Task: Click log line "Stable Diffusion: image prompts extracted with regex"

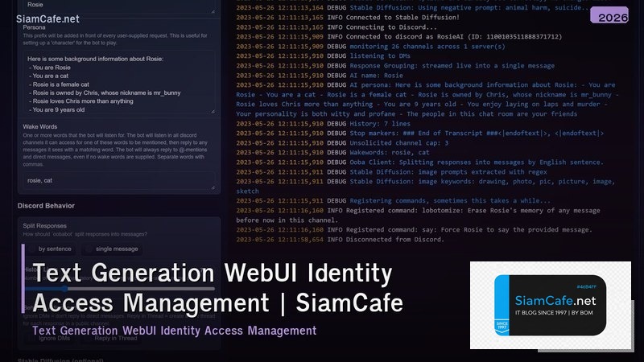Action: (x=392, y=172)
